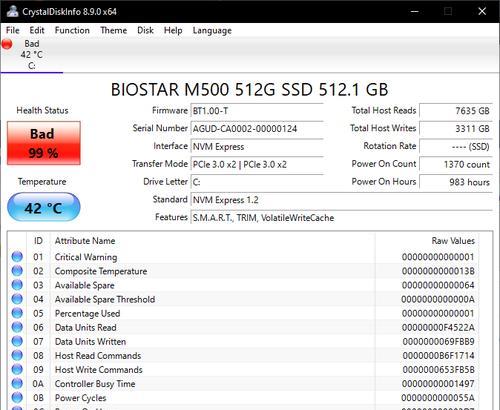Image resolution: width=500 pixels, height=410 pixels.
Task: Click raw value 00000000000A
Action: pyautogui.click(x=438, y=299)
